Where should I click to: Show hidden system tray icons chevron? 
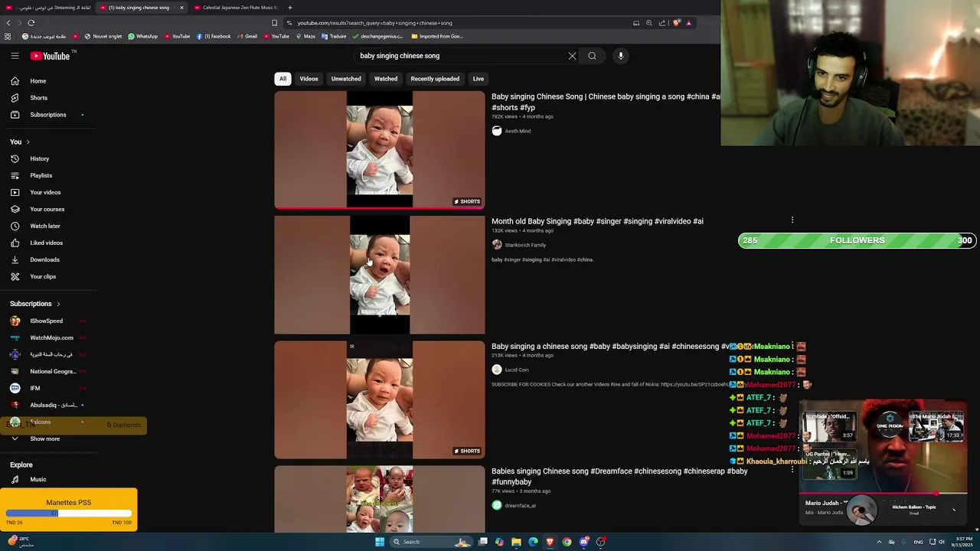tap(879, 542)
